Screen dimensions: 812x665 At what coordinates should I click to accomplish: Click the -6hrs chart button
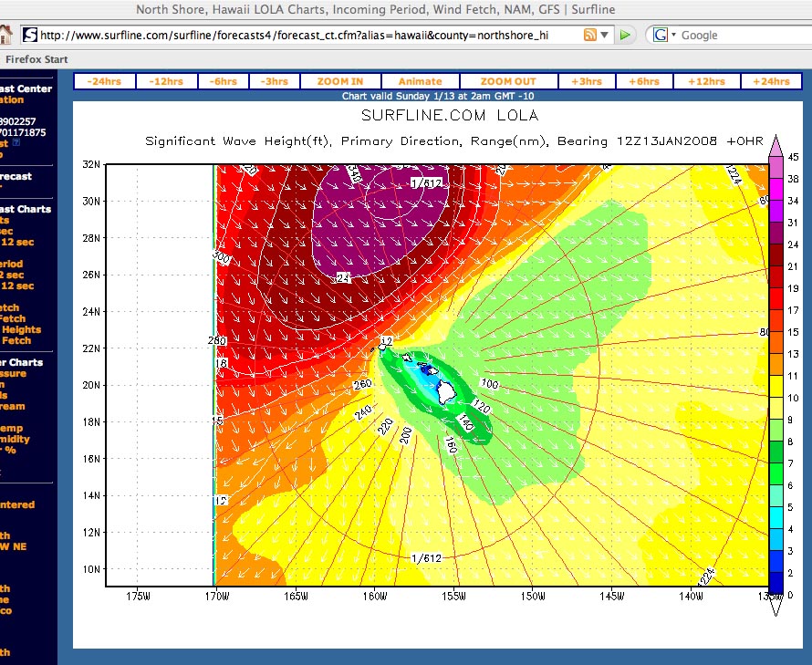pos(224,81)
